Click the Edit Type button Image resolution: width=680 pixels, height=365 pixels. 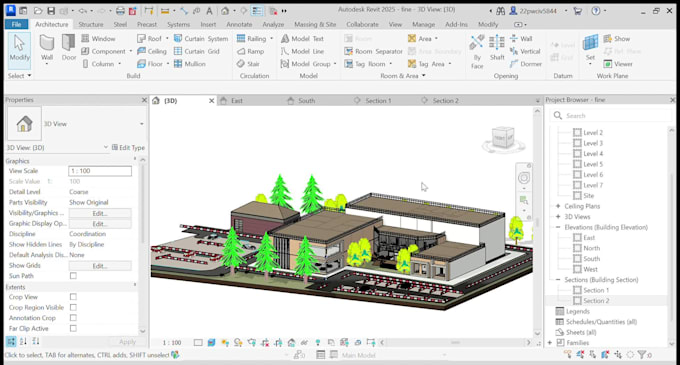click(x=128, y=147)
